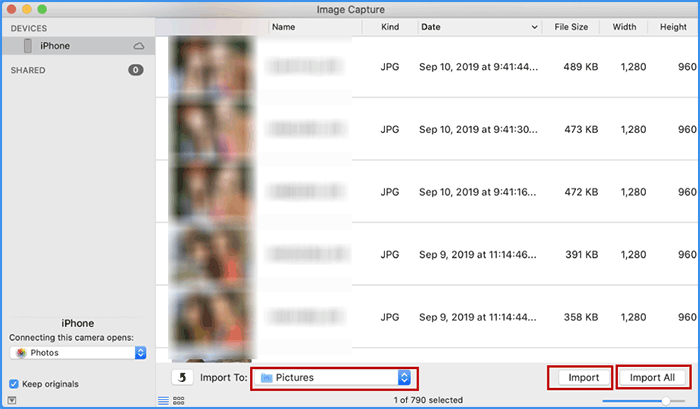Click the 1,280 width value in 391 KB row
This screenshot has height=409, width=700.
coord(633,255)
